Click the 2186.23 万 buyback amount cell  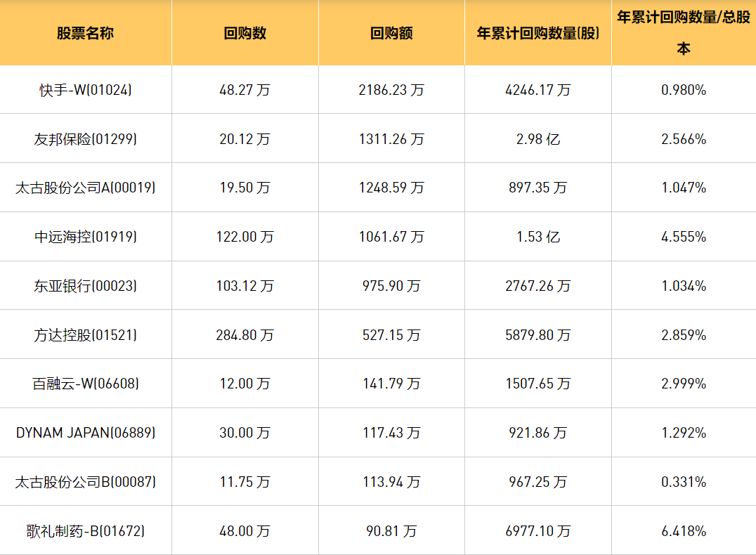391,90
